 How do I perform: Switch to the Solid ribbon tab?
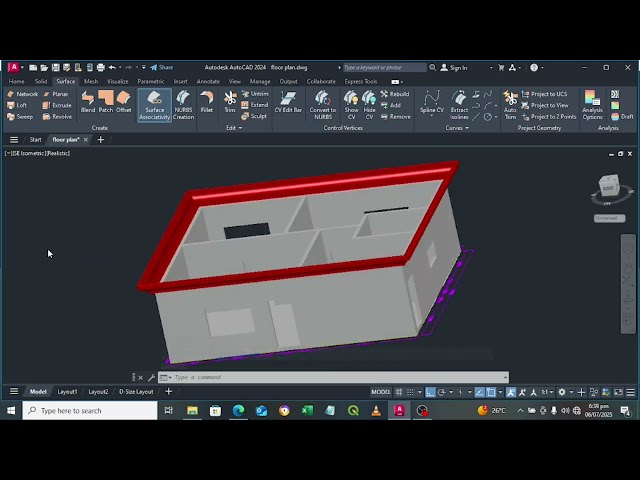coord(41,81)
